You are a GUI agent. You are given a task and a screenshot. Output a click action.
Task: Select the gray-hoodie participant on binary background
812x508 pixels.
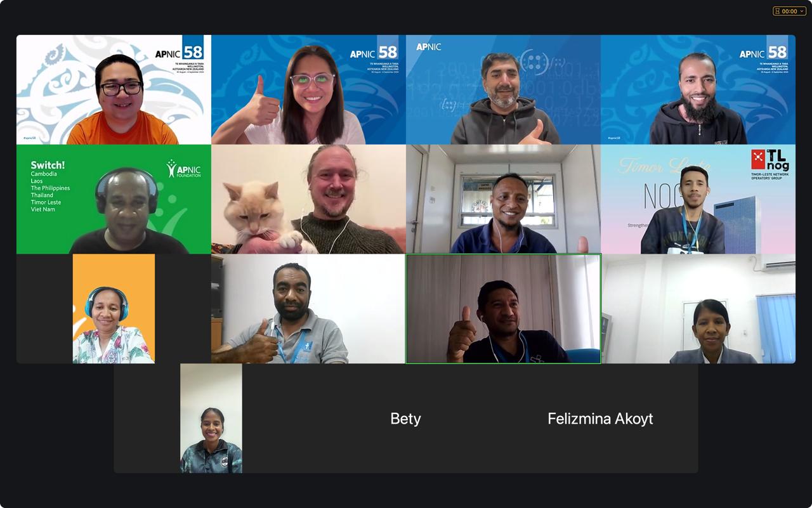503,89
